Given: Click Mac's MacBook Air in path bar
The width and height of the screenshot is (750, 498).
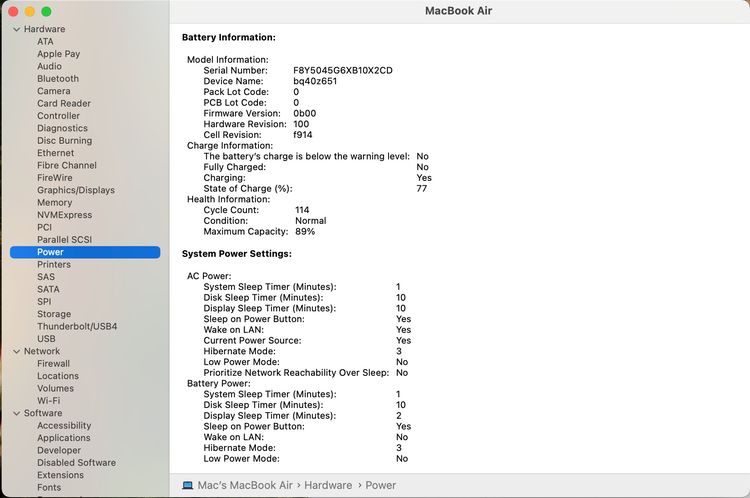Looking at the screenshot, I should click(x=245, y=486).
